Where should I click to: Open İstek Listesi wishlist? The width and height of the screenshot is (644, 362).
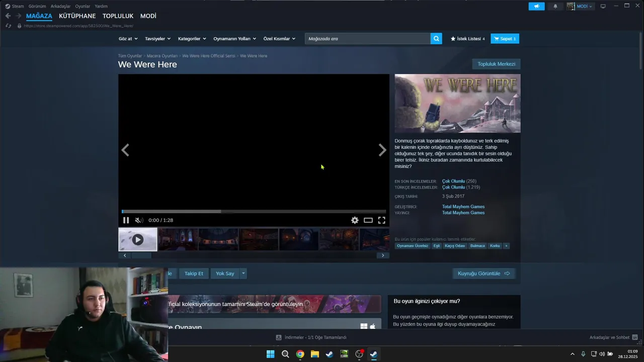tap(468, 39)
